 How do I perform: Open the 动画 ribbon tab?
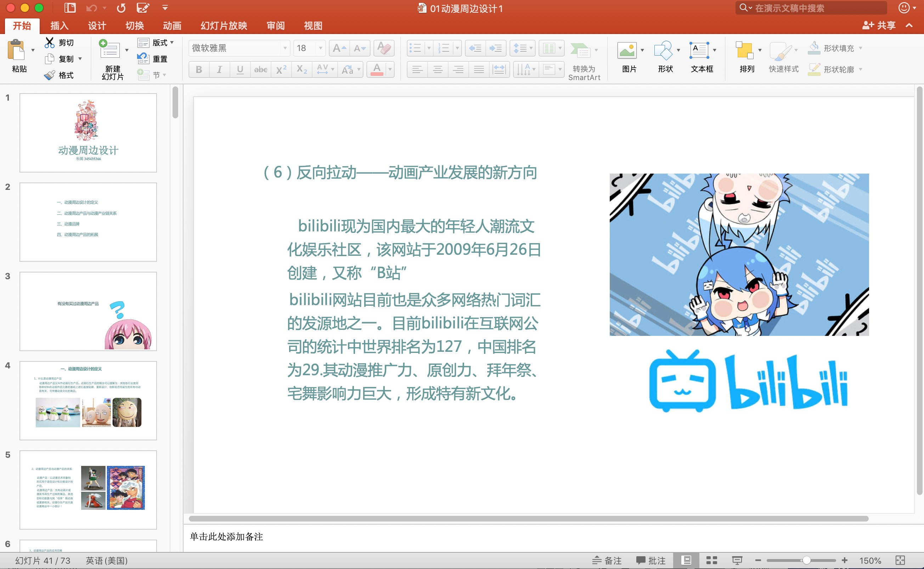coord(172,26)
